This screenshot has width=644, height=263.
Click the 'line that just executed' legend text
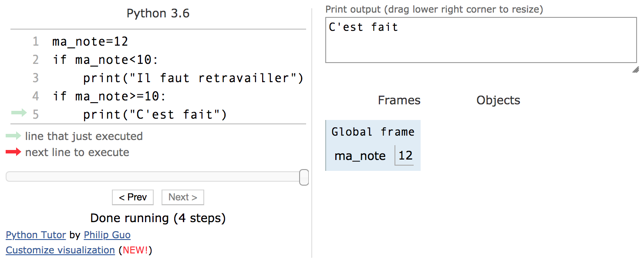(x=84, y=136)
